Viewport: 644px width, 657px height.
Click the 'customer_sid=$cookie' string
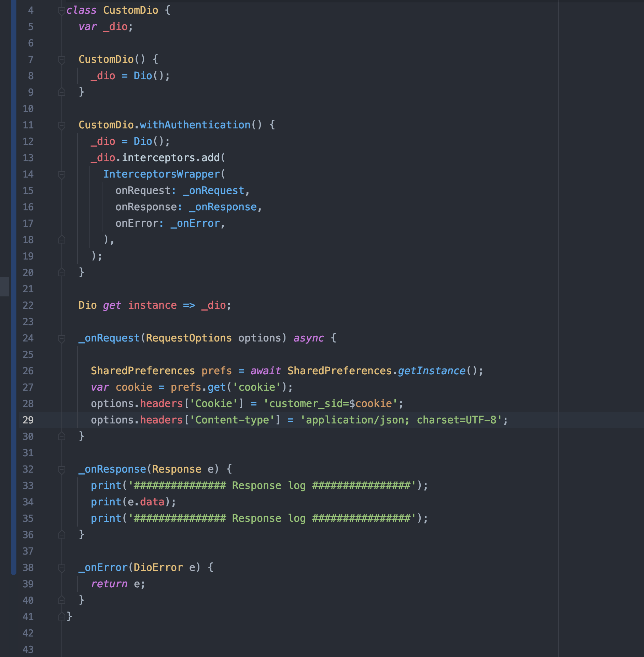(x=330, y=404)
